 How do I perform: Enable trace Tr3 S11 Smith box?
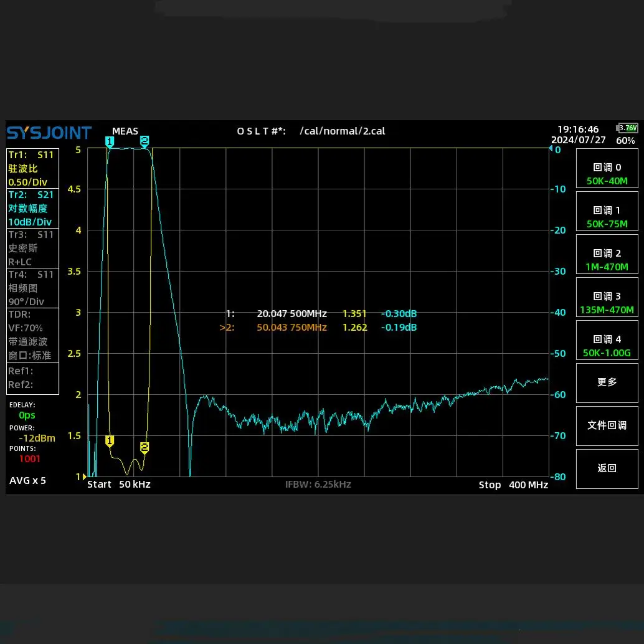(32, 248)
